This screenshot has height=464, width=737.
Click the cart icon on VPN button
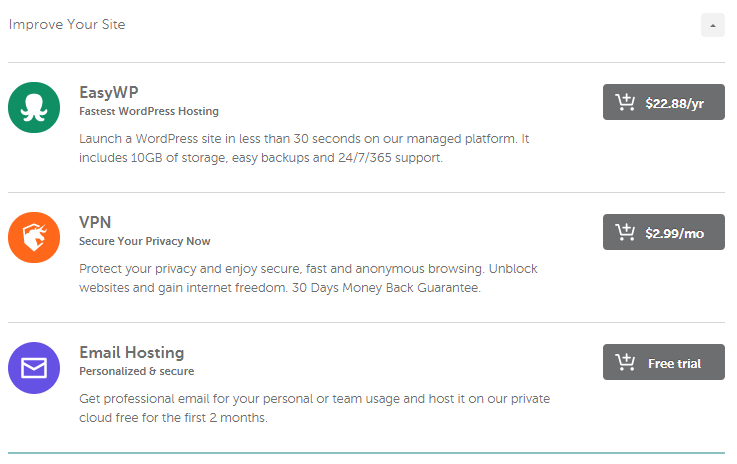click(x=625, y=232)
